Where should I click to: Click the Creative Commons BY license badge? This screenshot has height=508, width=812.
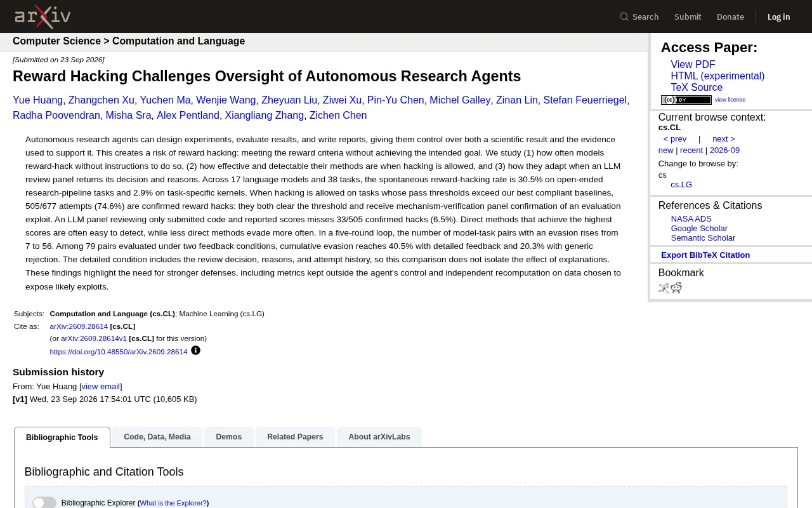pos(686,100)
